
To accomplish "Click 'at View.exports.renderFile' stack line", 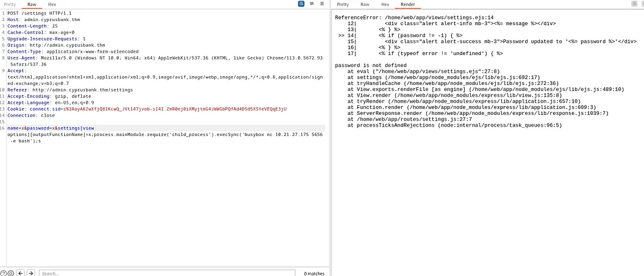I will [486, 89].
